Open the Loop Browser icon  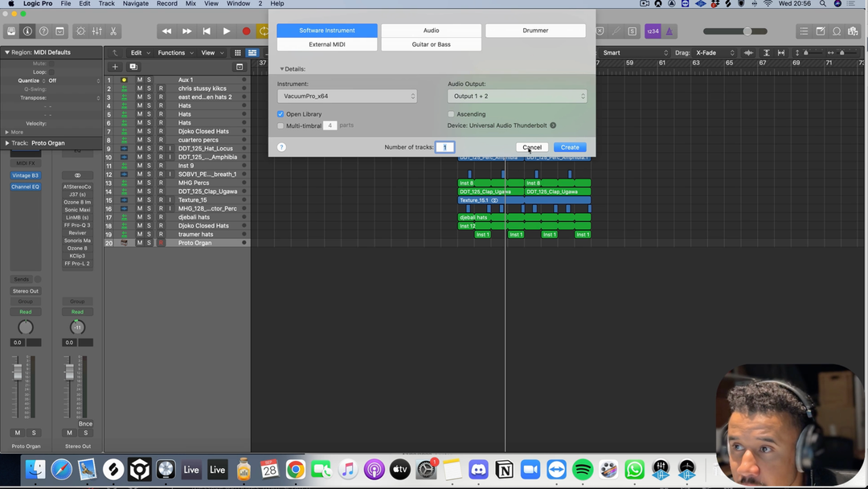(x=837, y=31)
